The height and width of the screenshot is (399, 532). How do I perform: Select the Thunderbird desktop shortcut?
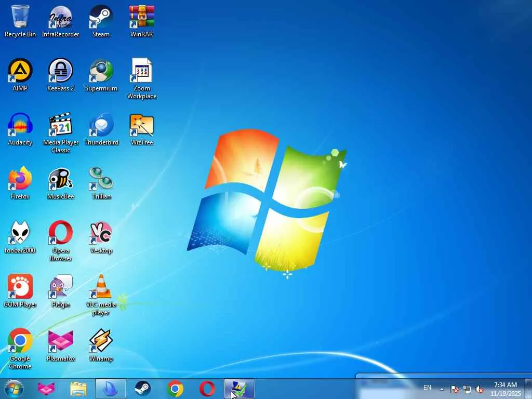click(x=101, y=129)
